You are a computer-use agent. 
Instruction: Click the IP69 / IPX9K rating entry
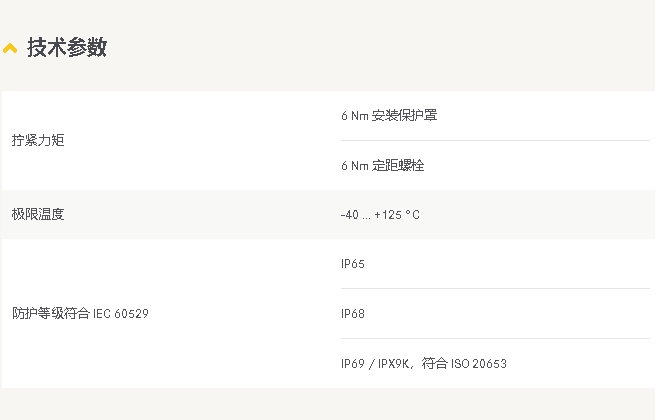tap(375, 364)
